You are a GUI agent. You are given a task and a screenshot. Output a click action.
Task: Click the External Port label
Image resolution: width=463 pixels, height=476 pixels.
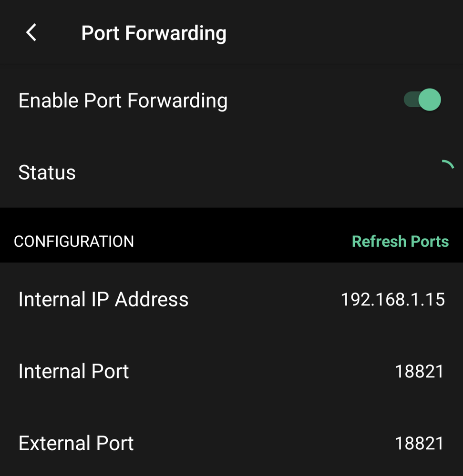coord(76,443)
